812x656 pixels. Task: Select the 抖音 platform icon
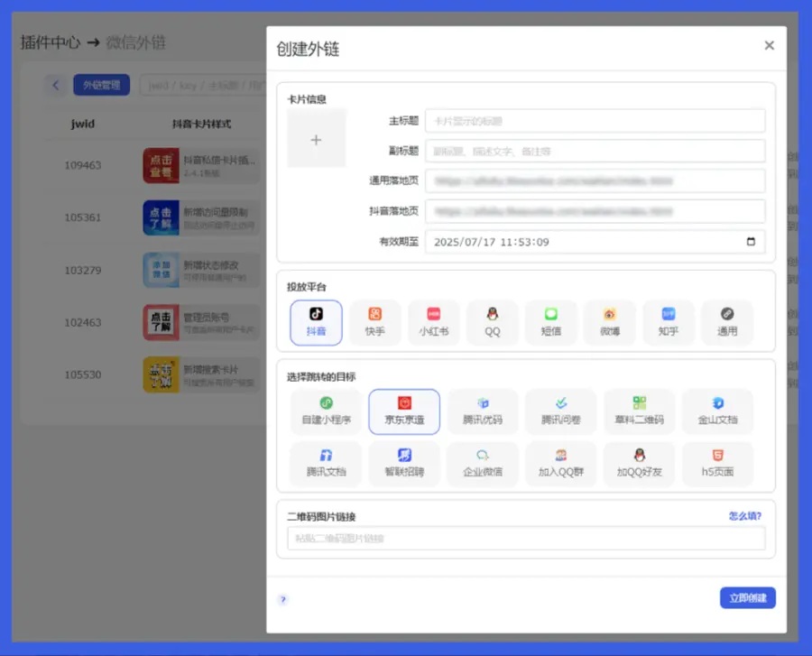[x=316, y=322]
